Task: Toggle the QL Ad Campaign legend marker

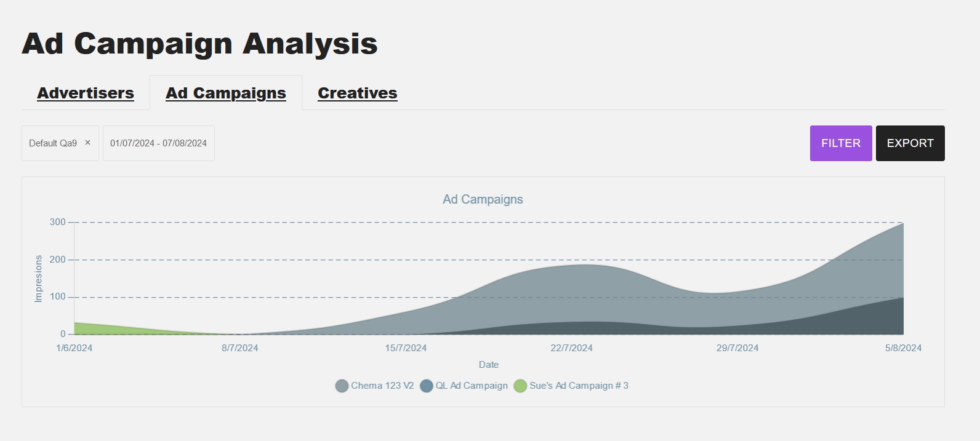Action: [426, 386]
